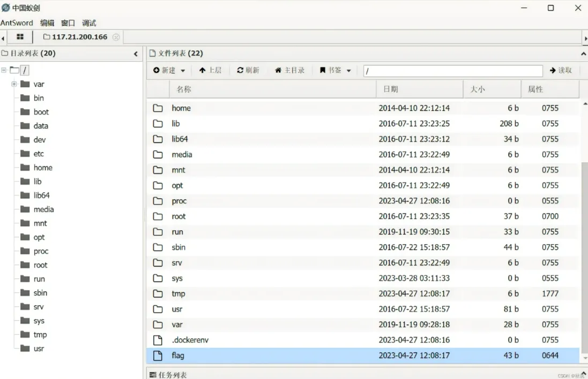This screenshot has height=379, width=588.
Task: Sort by the 属性 column header
Action: tap(550, 89)
